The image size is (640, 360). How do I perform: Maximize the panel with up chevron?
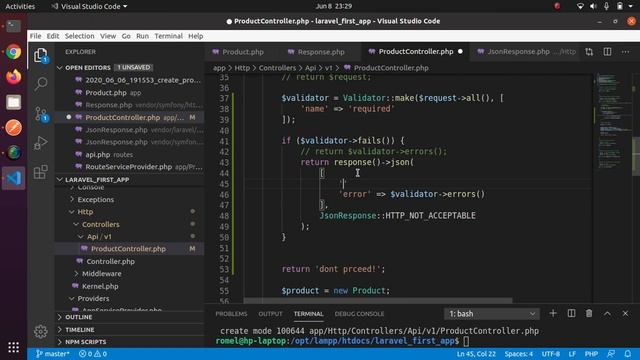(607, 313)
